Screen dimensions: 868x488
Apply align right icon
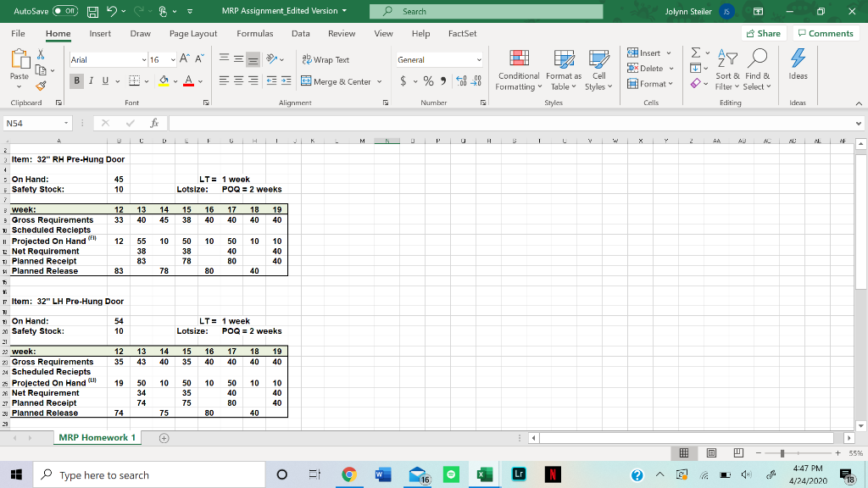(253, 80)
